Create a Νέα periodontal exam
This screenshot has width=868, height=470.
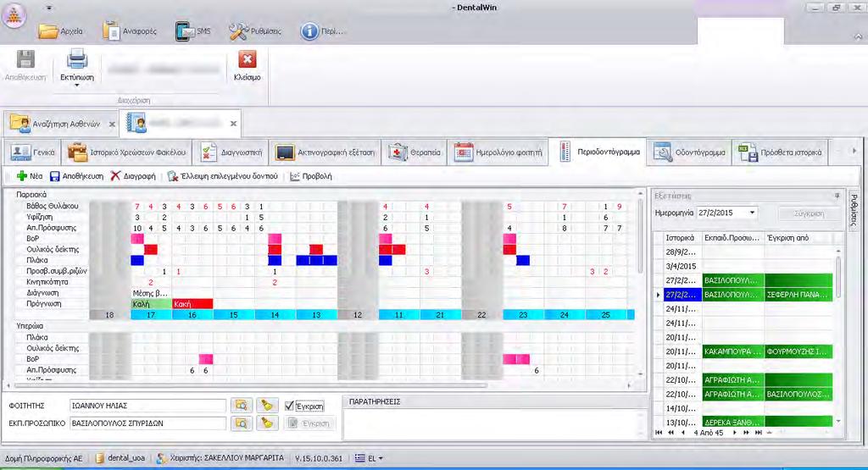30,176
